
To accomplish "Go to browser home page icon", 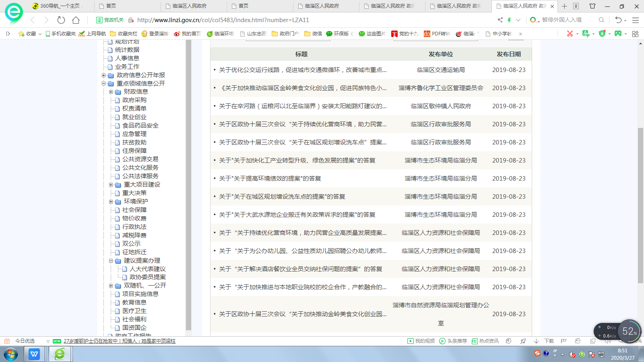I will click(x=76, y=20).
